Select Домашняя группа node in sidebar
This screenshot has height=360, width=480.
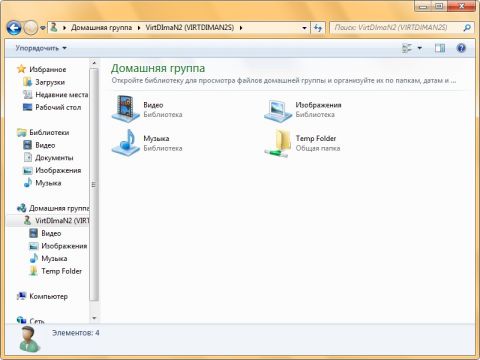(x=59, y=208)
